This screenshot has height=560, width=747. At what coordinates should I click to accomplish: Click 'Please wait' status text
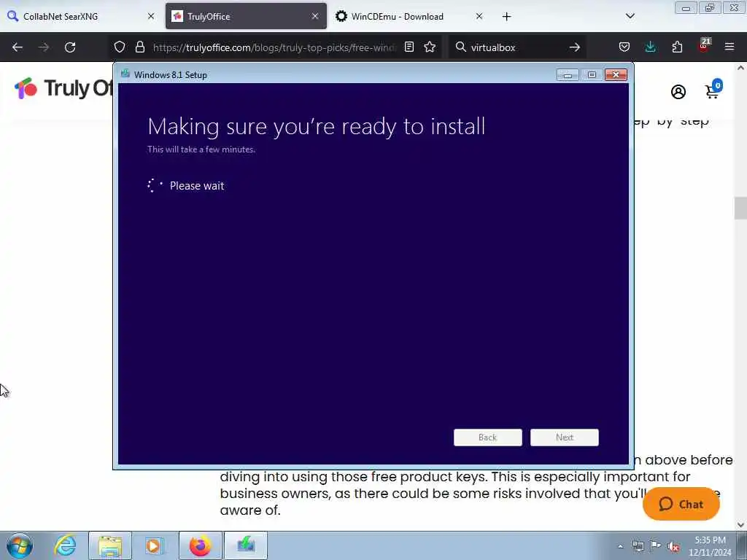[197, 186]
